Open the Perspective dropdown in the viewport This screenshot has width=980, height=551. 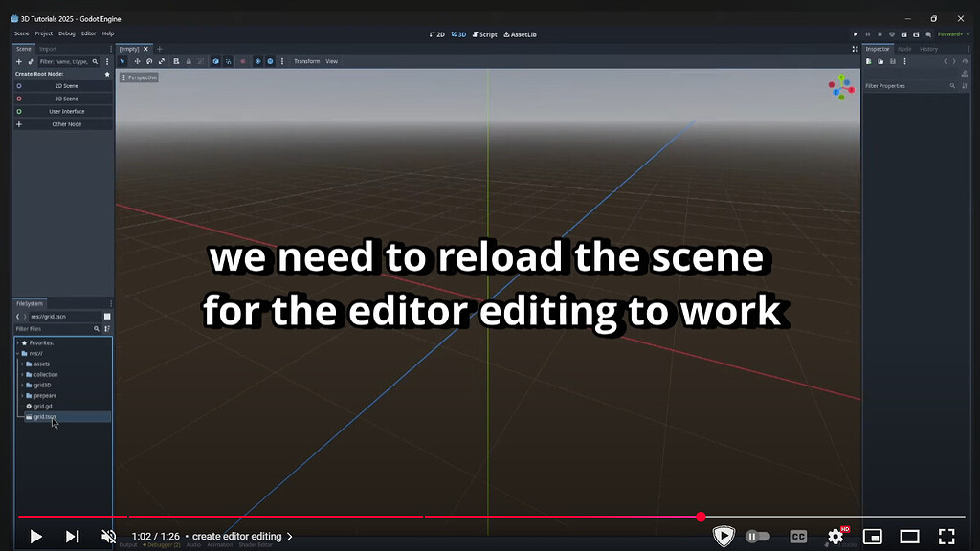pyautogui.click(x=139, y=77)
